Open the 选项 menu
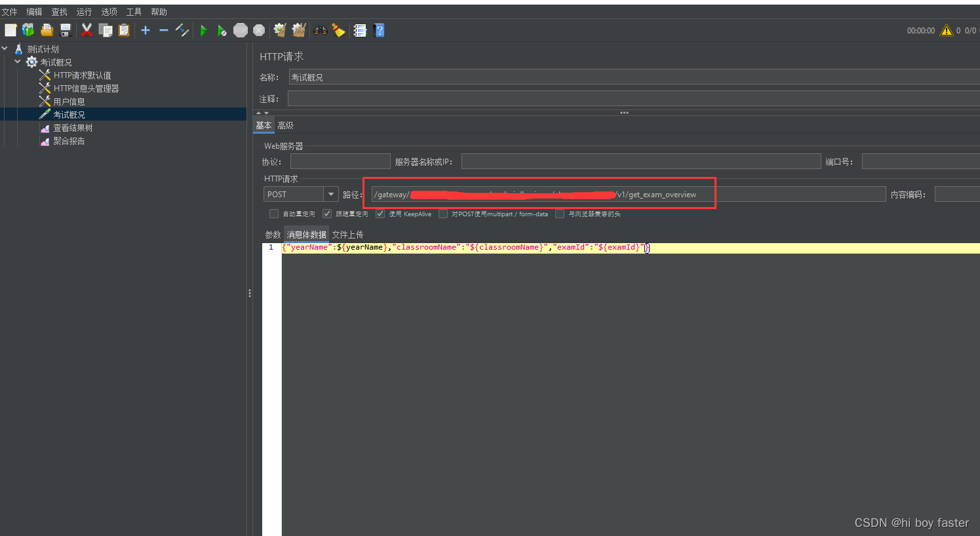Image resolution: width=980 pixels, height=536 pixels. tap(109, 12)
